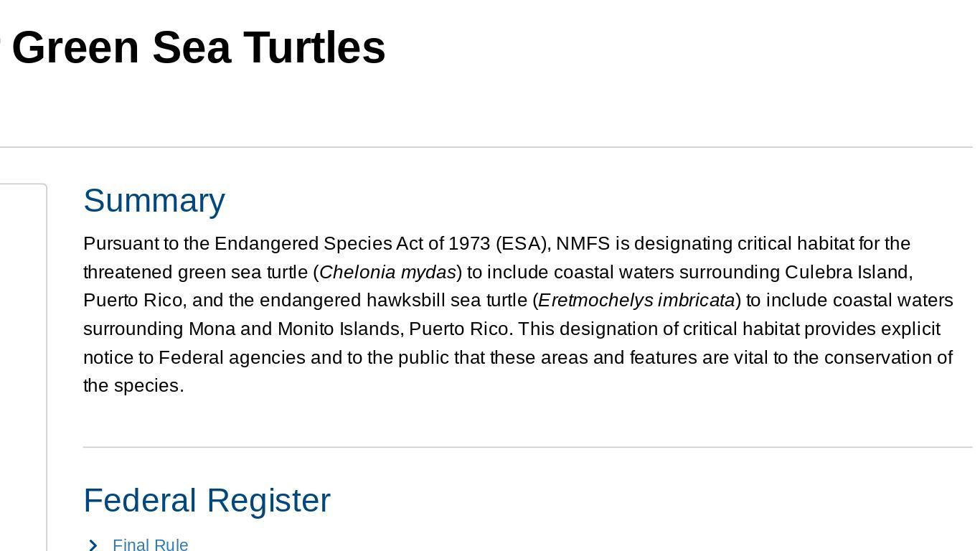Open the Final Rule link
This screenshot has height=551, width=980.
pyautogui.click(x=151, y=545)
